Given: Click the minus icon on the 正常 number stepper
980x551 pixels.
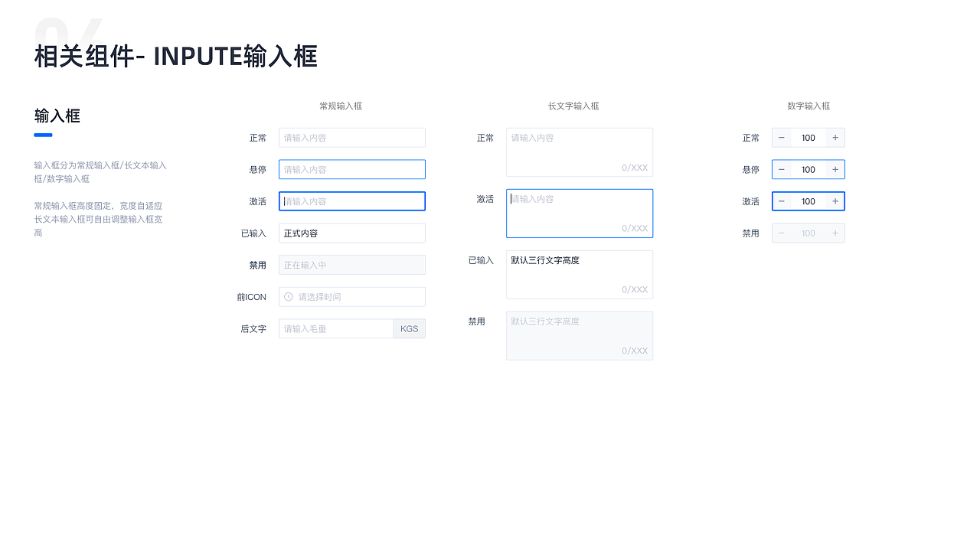Looking at the screenshot, I should pyautogui.click(x=781, y=138).
